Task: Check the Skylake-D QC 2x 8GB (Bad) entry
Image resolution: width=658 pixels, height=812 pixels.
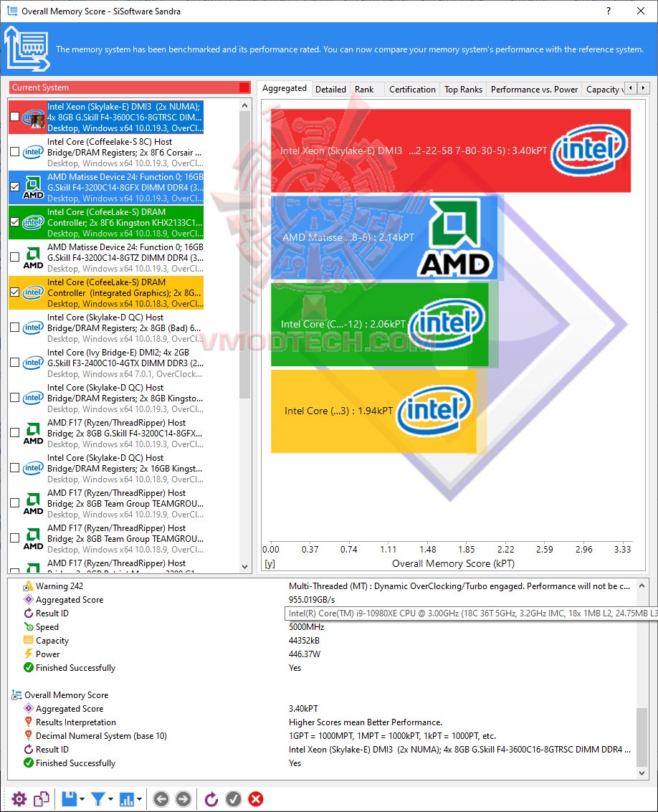Action: click(15, 328)
